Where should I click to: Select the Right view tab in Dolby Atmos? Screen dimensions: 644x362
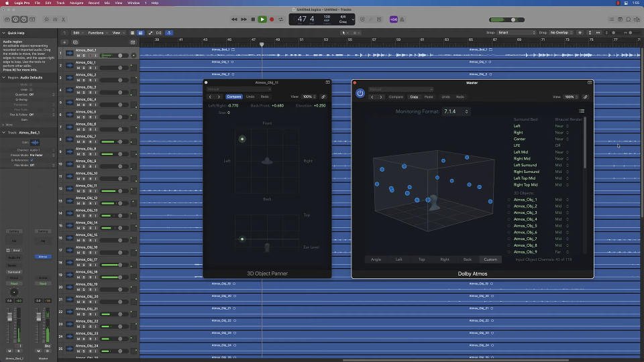pyautogui.click(x=445, y=259)
